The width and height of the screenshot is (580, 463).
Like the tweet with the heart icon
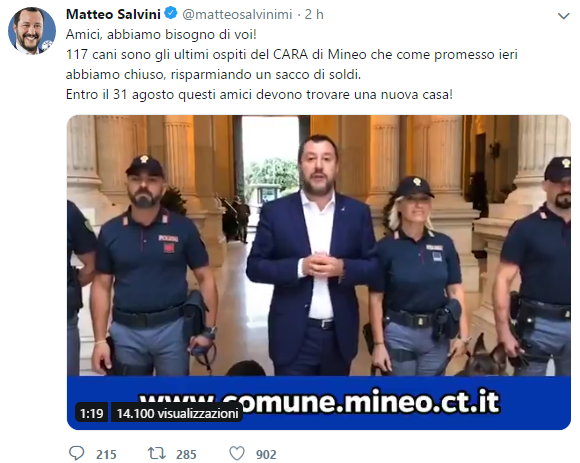(x=237, y=454)
